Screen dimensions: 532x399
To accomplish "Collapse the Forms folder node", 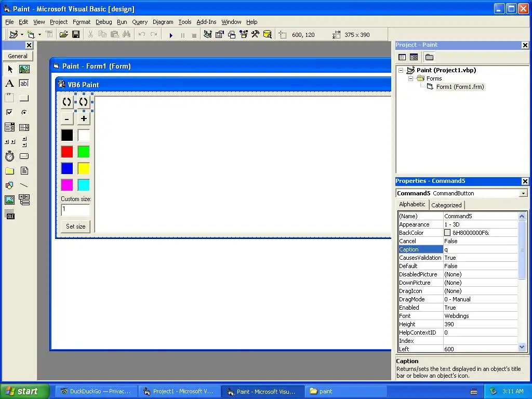I will click(x=410, y=78).
